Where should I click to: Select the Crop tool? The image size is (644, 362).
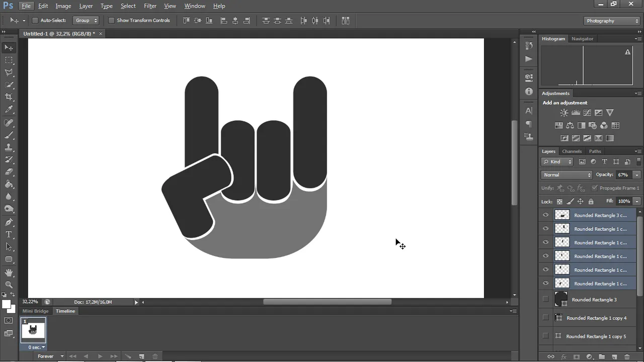point(9,97)
